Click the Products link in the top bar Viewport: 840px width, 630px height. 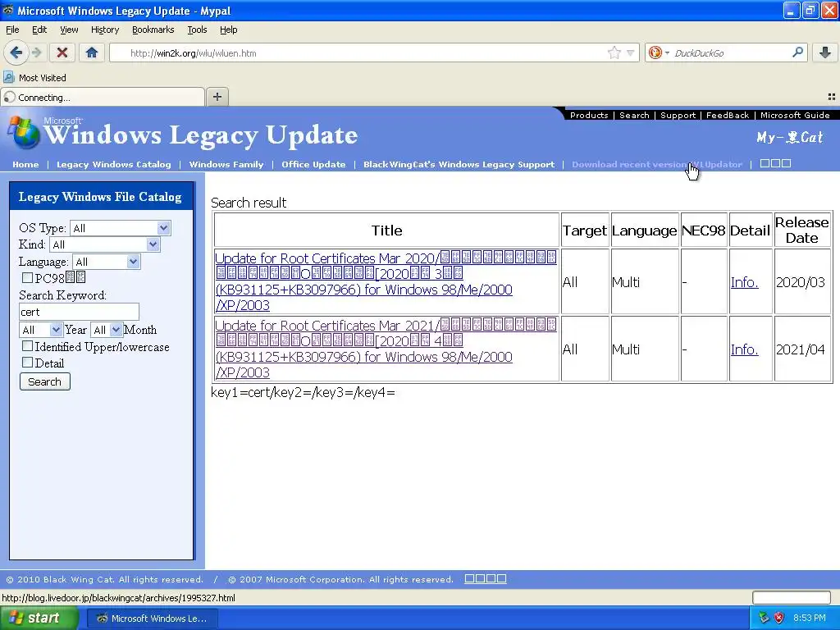tap(589, 115)
